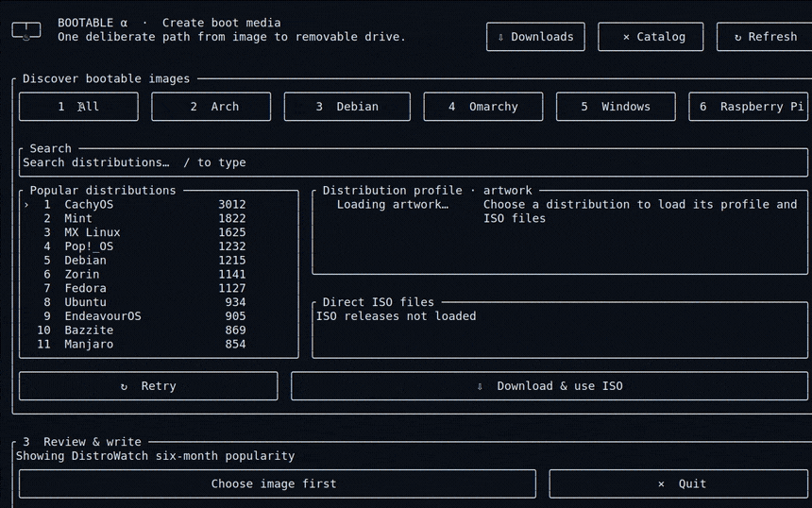This screenshot has width=812, height=508.
Task: Select the All filter tab
Action: click(x=78, y=107)
